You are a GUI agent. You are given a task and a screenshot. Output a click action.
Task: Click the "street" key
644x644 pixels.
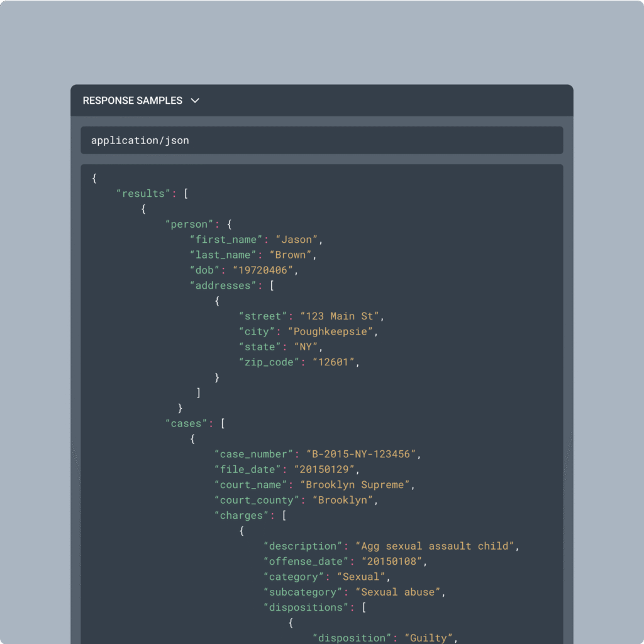tap(263, 316)
